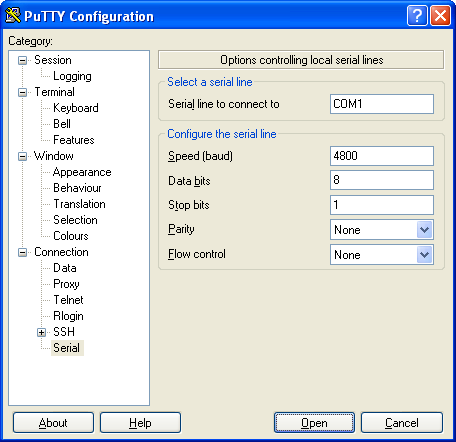
Task: Open Keyboard settings category
Action: 76,108
